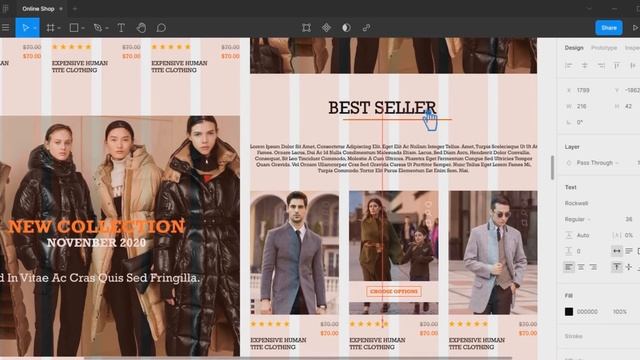640x360 pixels.
Task: Open the Move tool options arrow
Action: [x=35, y=28]
